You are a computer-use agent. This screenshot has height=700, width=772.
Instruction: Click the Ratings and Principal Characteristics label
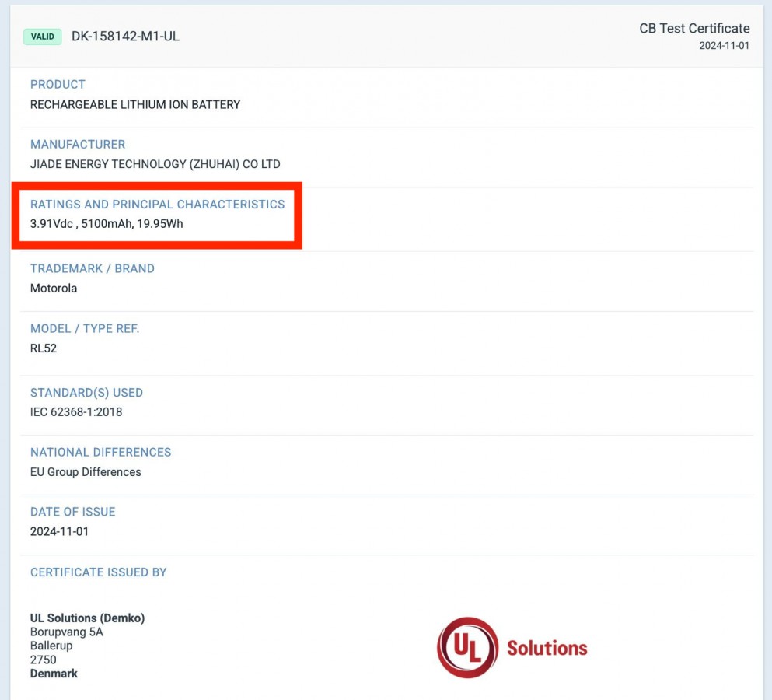pyautogui.click(x=157, y=205)
